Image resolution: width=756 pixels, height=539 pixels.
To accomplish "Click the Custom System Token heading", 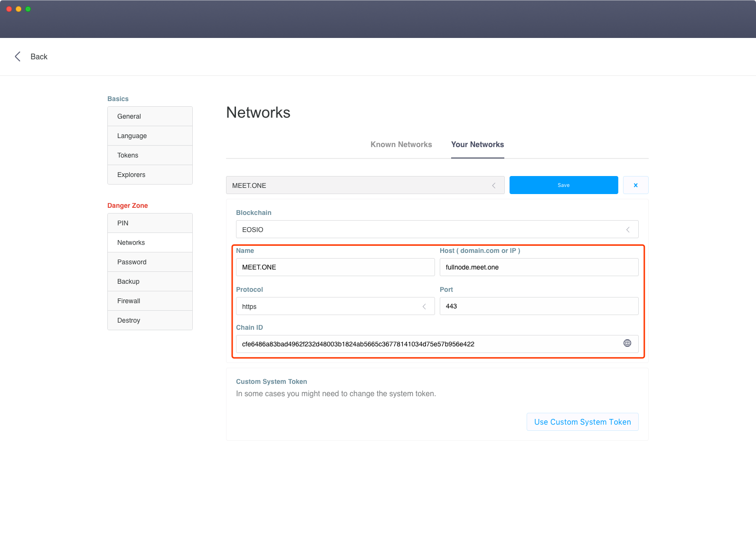I will pyautogui.click(x=272, y=381).
